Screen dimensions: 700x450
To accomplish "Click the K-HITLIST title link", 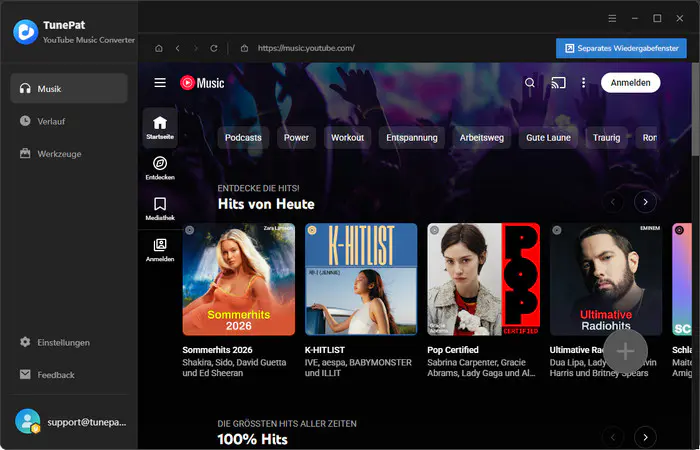I will (x=325, y=350).
